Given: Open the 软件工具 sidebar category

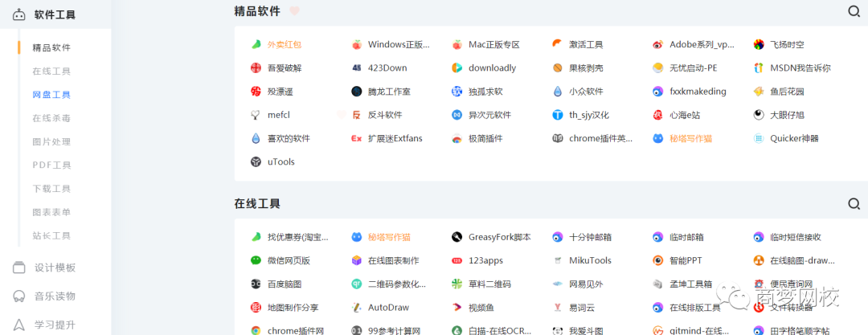Looking at the screenshot, I should tap(55, 14).
